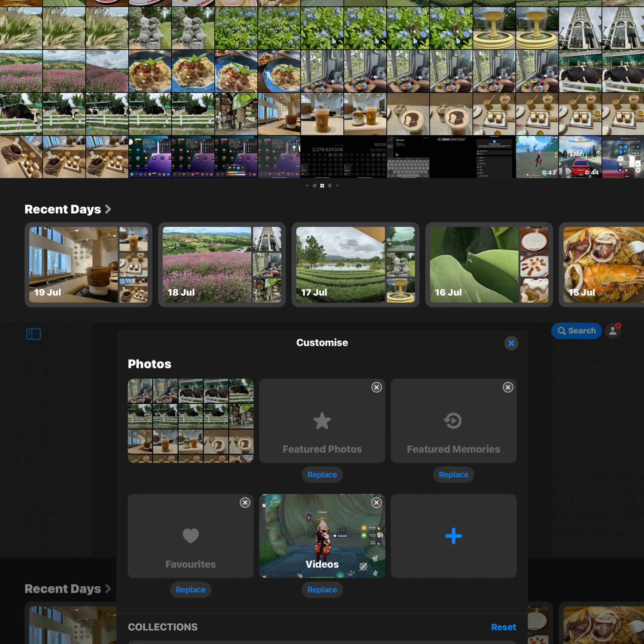
Task: Remove the Featured Photos tile
Action: pyautogui.click(x=376, y=387)
